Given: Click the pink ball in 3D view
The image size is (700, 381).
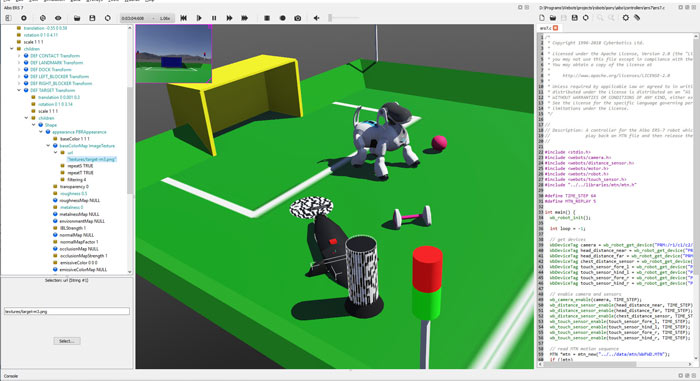Looking at the screenshot, I should [x=439, y=143].
